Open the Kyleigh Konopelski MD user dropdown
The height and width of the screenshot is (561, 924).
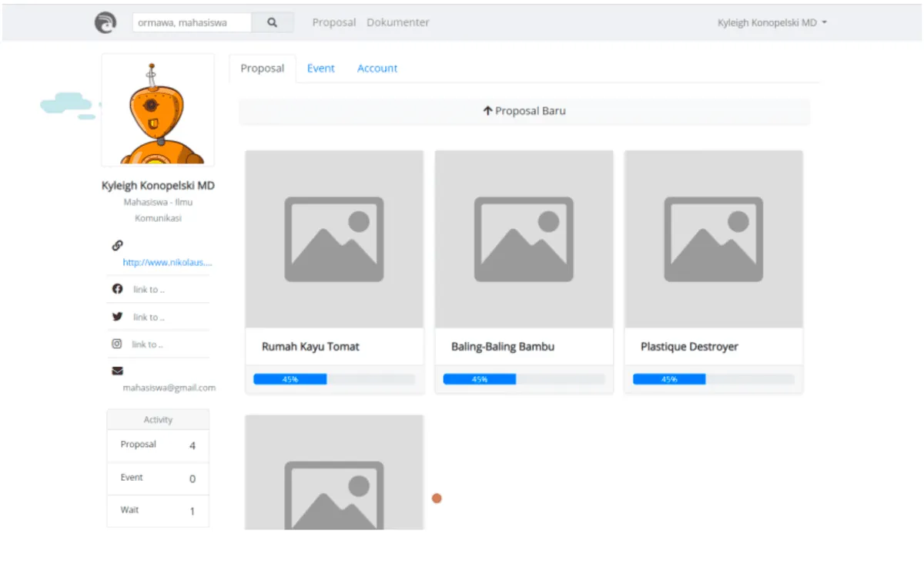pos(772,23)
